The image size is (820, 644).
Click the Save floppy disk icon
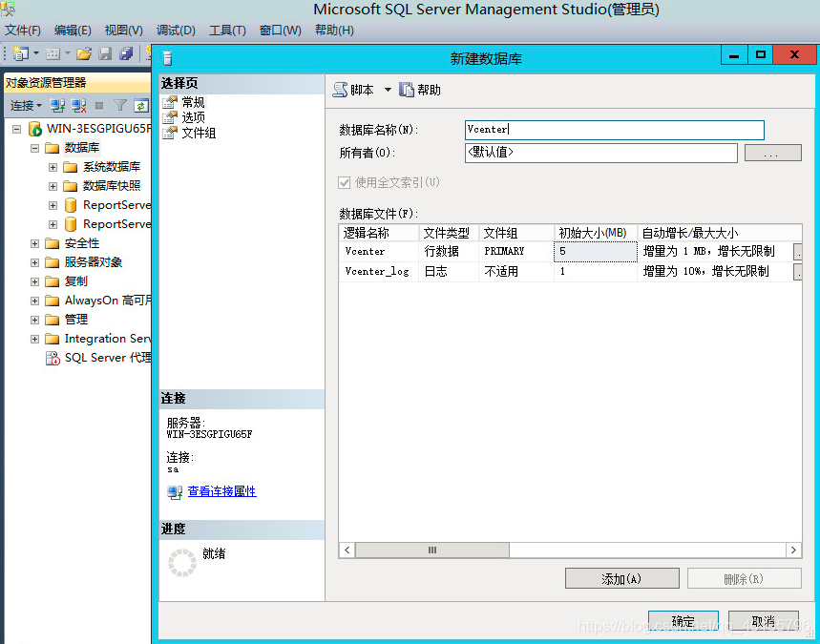(x=106, y=53)
